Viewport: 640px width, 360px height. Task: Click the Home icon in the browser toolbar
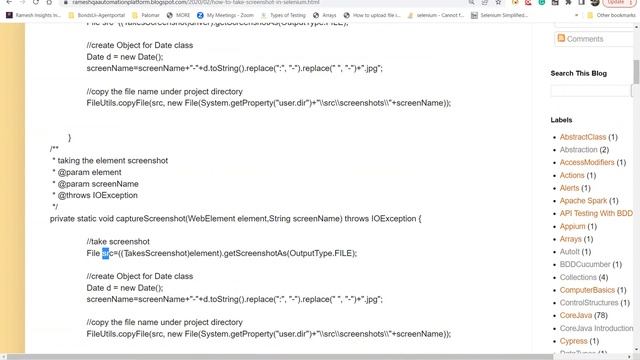49,2
